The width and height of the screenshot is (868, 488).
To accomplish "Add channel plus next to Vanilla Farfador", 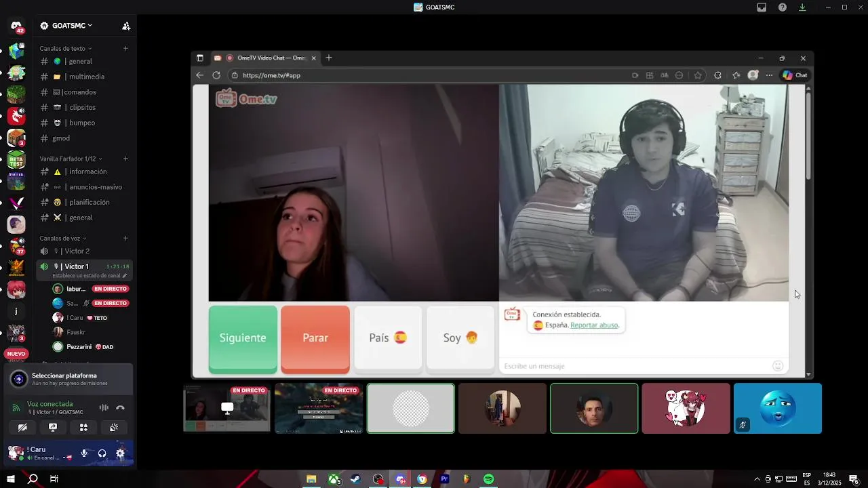I will click(125, 159).
